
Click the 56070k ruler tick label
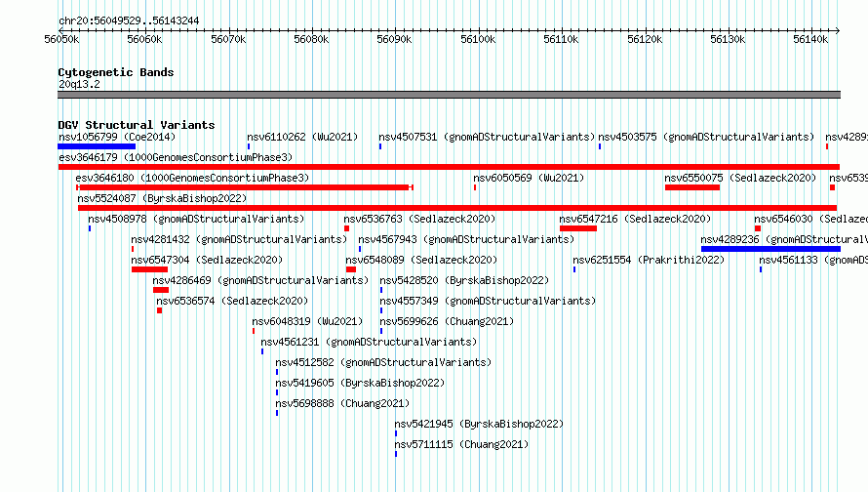228,39
